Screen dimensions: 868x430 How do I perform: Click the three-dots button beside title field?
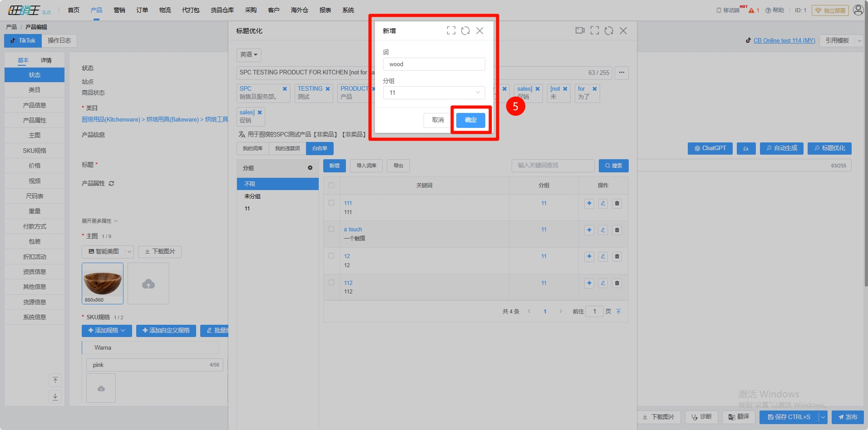point(621,73)
